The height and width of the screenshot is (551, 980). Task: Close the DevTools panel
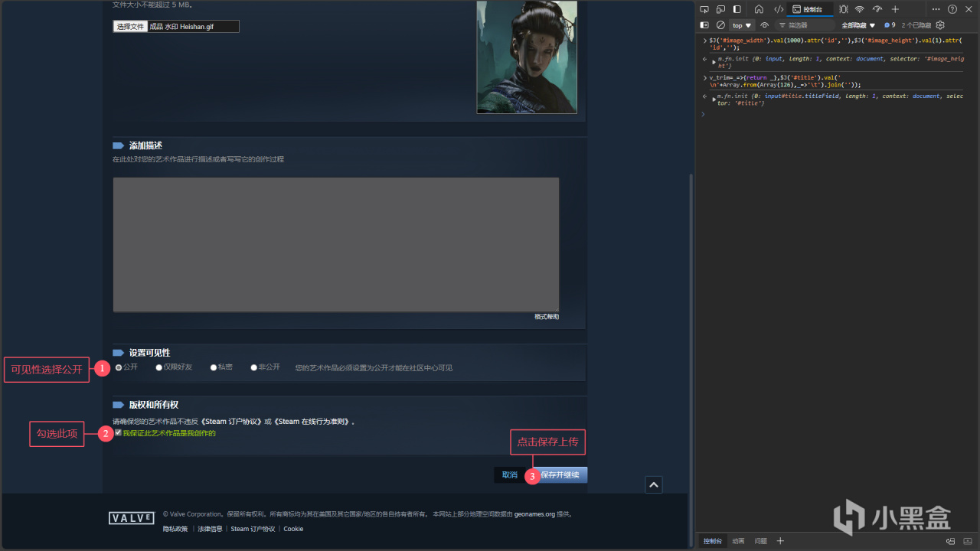969,9
